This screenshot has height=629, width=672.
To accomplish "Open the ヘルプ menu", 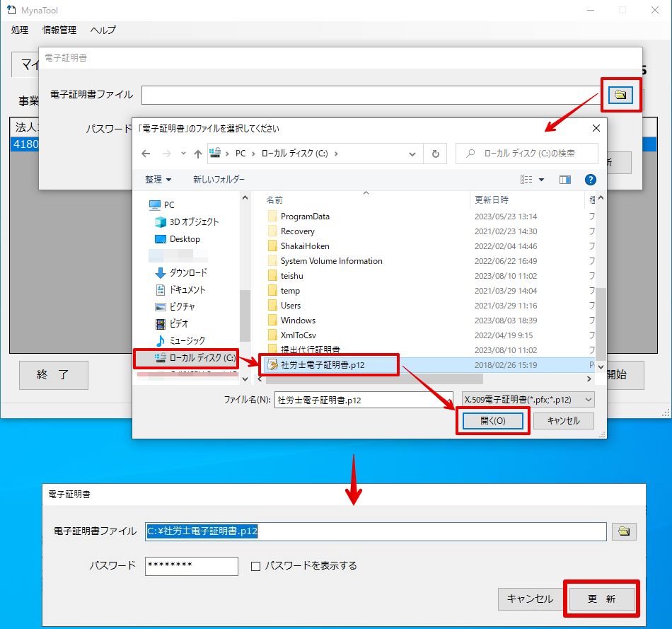I will (x=103, y=30).
